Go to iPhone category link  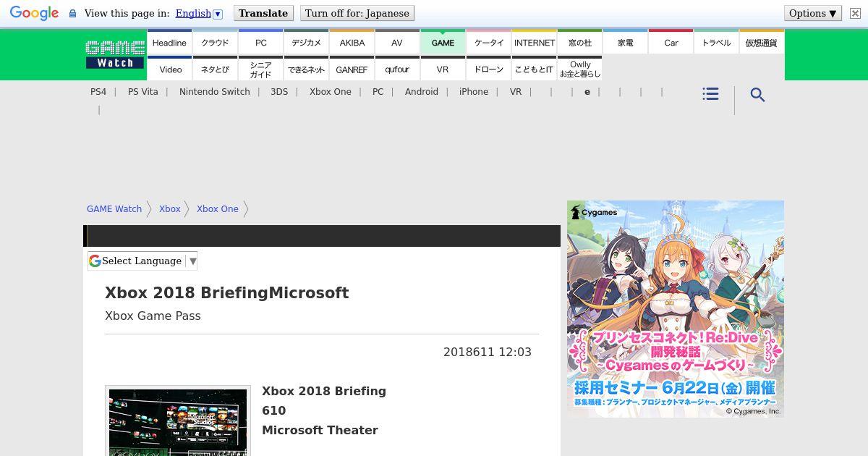click(474, 92)
